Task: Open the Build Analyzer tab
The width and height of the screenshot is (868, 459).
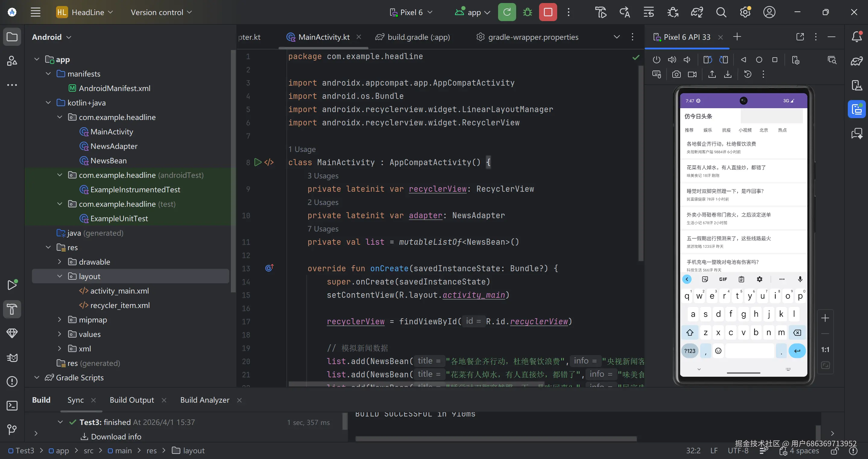Action: coord(204,400)
